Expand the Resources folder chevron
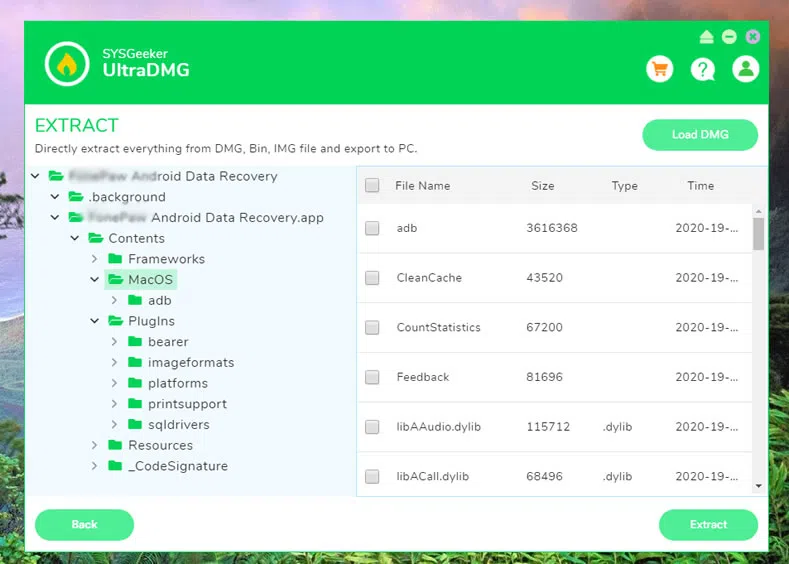 (95, 446)
